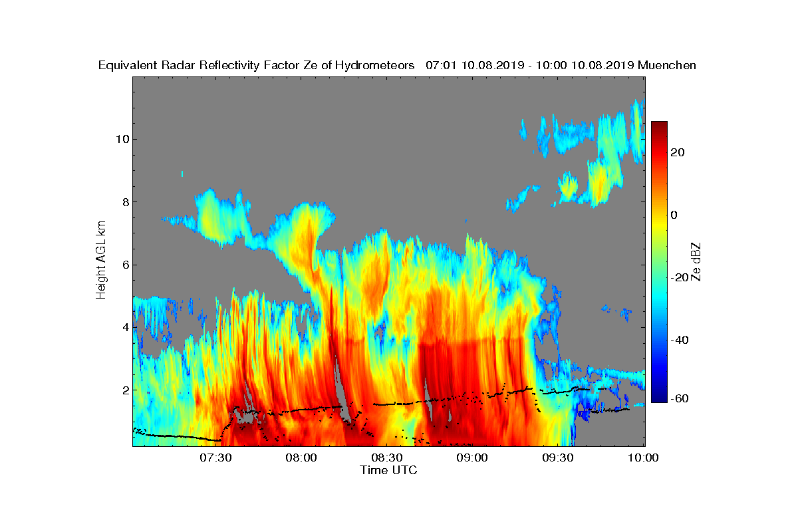The height and width of the screenshot is (532, 798).
Task: Click the height tick label 6
Action: [124, 265]
